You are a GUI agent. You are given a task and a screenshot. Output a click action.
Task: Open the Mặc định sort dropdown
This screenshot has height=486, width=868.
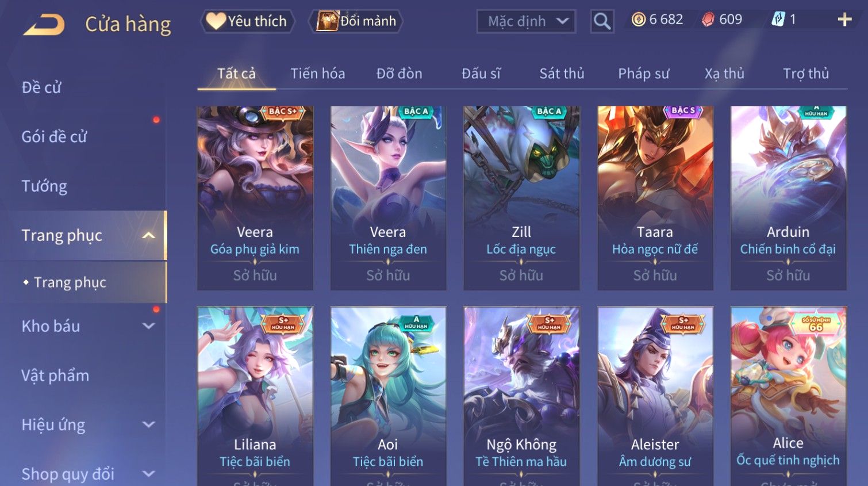point(526,21)
